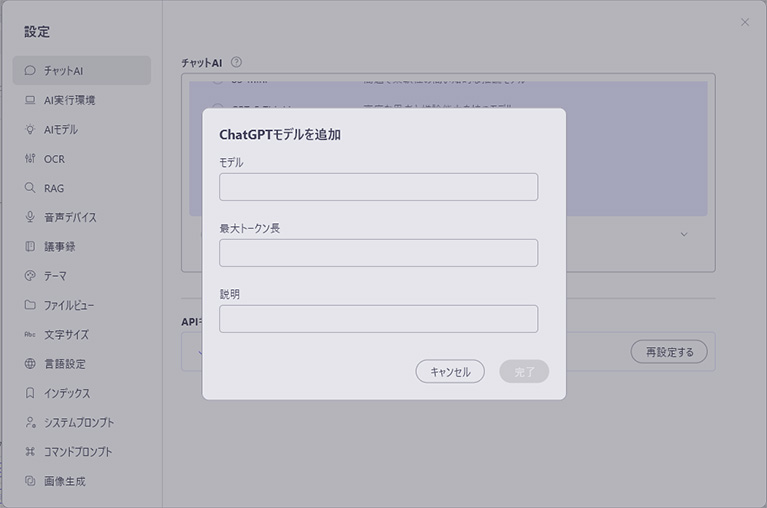Click the 完了 button in dialog
Image resolution: width=767 pixels, height=508 pixels.
(x=524, y=372)
